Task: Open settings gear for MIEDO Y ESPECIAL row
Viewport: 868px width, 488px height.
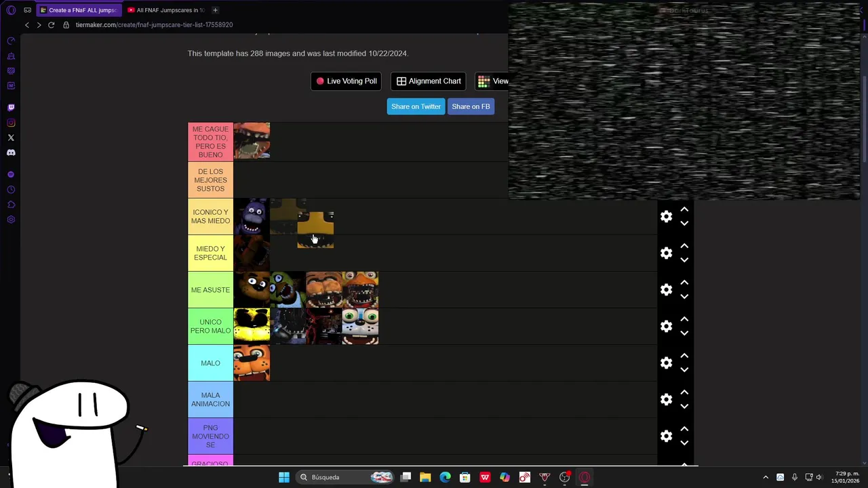Action: [667, 253]
